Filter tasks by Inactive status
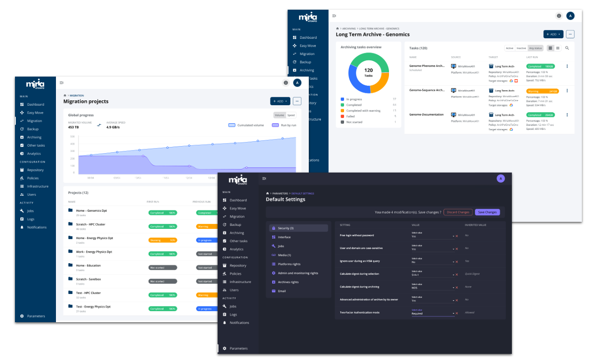 point(521,48)
